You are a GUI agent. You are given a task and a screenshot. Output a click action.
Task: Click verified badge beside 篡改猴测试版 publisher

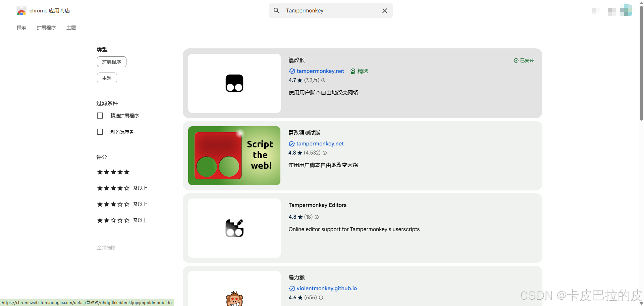click(291, 144)
